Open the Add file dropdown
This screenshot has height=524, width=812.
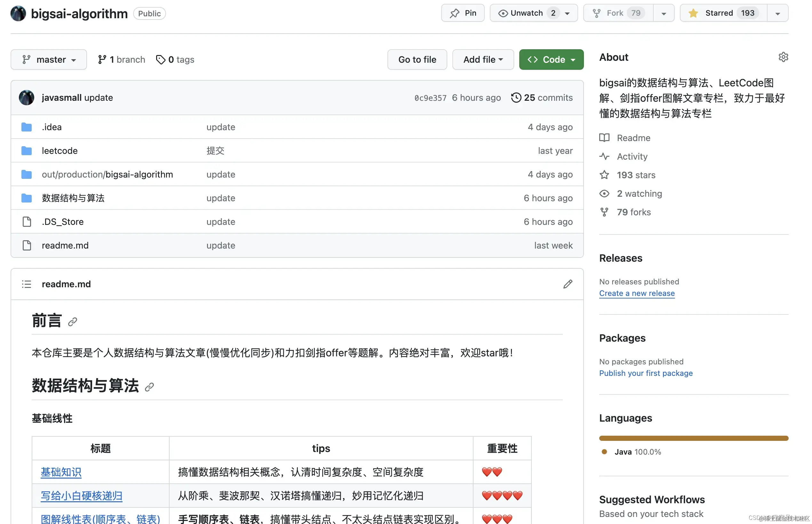pyautogui.click(x=482, y=60)
